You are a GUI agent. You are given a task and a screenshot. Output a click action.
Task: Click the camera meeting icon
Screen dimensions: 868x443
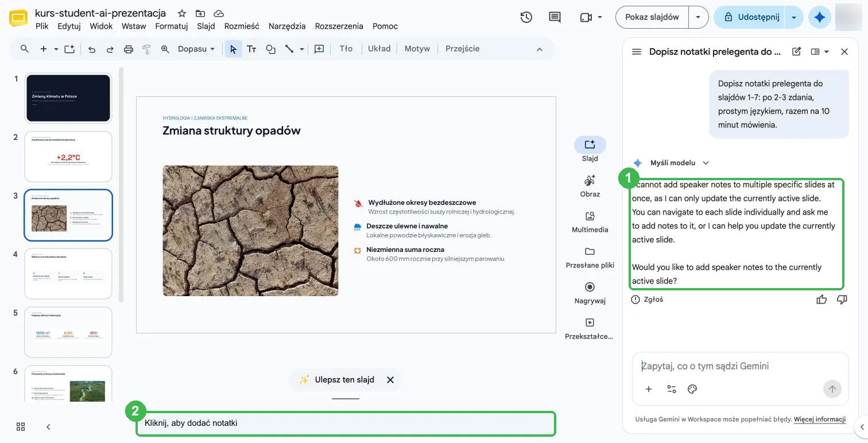(x=586, y=17)
